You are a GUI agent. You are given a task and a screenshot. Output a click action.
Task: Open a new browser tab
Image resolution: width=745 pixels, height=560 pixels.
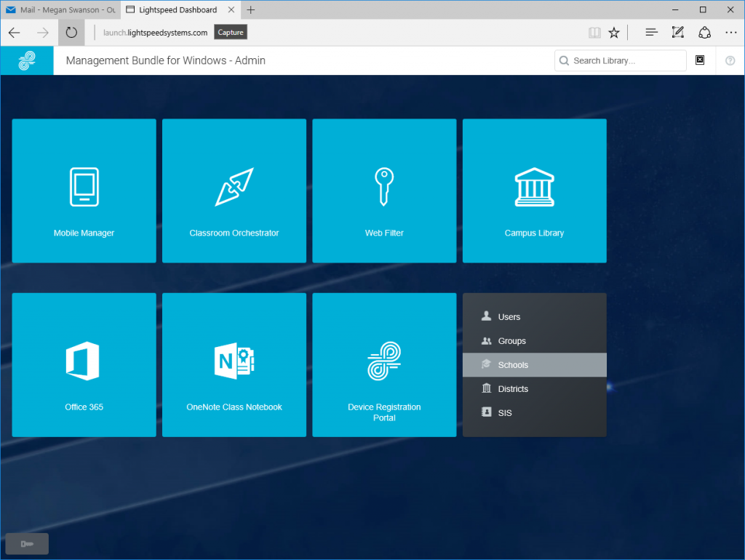tap(251, 9)
